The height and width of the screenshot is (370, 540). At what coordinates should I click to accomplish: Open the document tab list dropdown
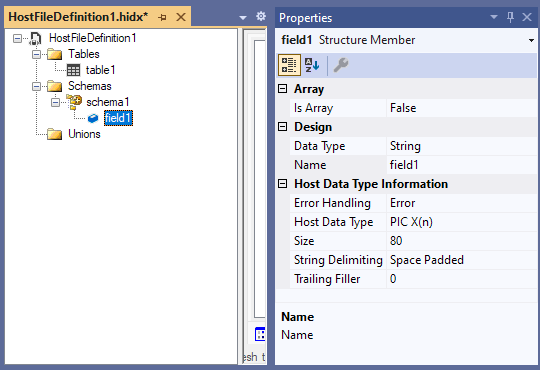(x=243, y=18)
